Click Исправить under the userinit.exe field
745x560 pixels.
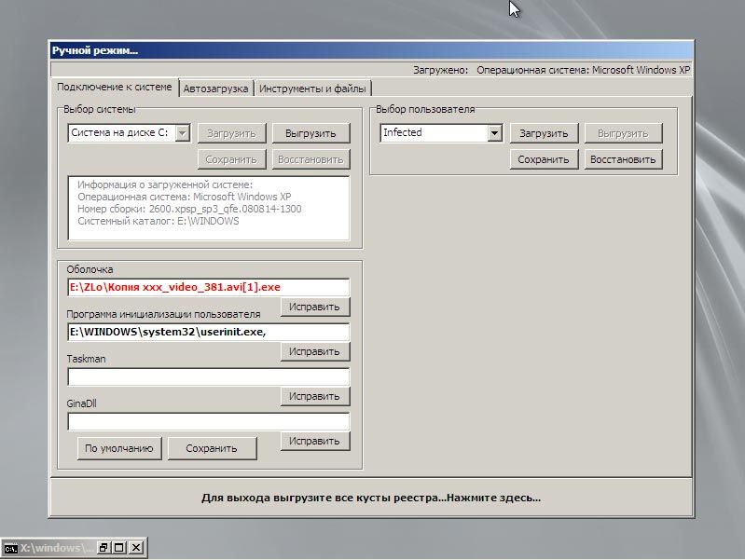click(315, 352)
